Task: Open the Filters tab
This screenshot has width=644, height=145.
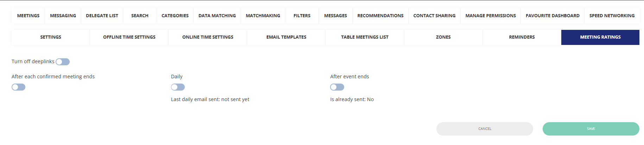Action: 302,16
